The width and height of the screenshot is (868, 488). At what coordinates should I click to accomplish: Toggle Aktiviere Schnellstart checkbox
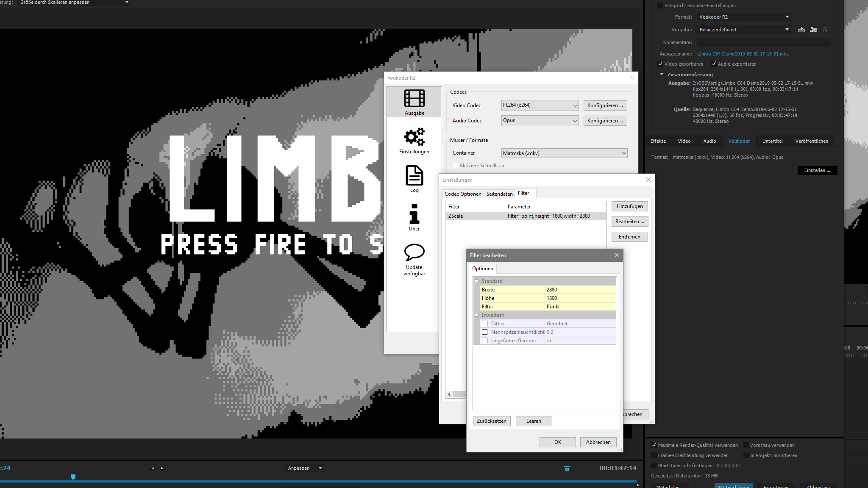[456, 166]
